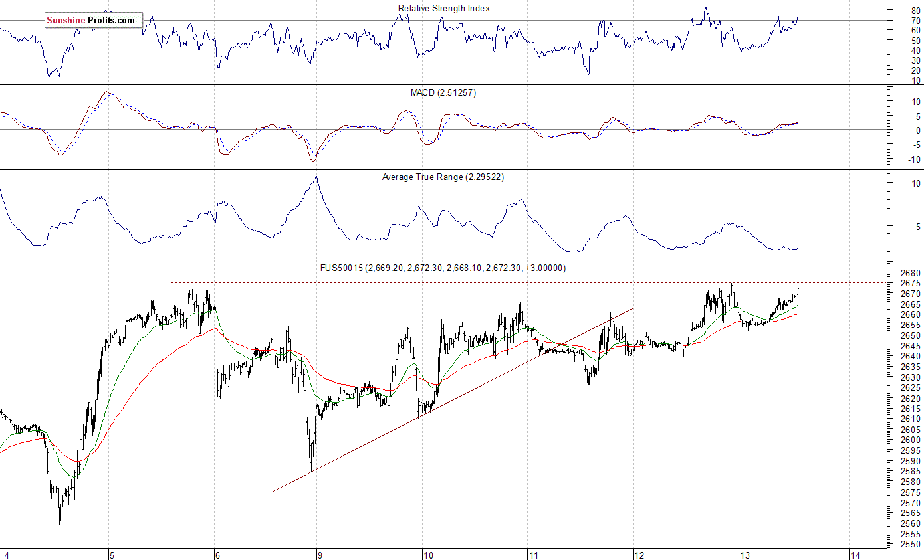Viewport: 924px width, 560px height.
Task: Select the MACD (2.51257) label
Action: point(443,93)
